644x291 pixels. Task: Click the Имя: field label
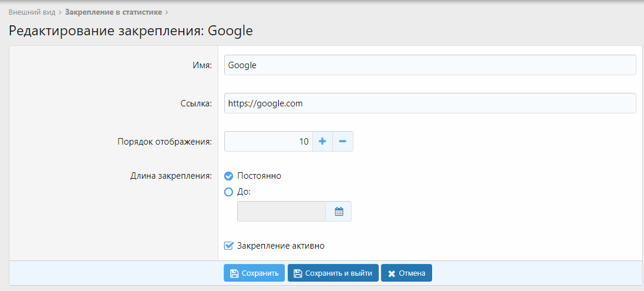coord(202,65)
